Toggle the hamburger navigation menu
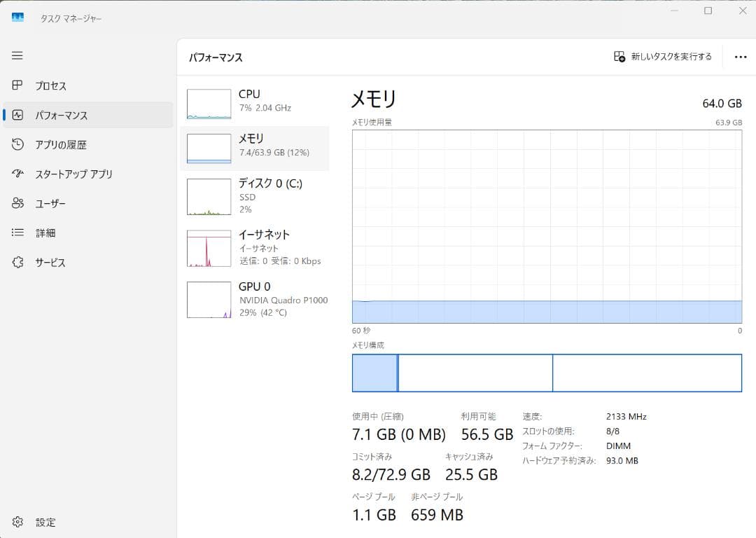 tap(17, 55)
